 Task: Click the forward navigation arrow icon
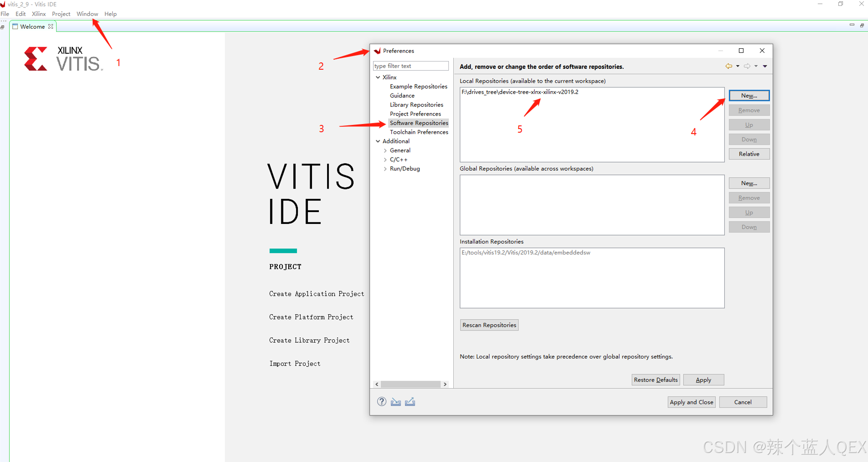click(x=747, y=66)
